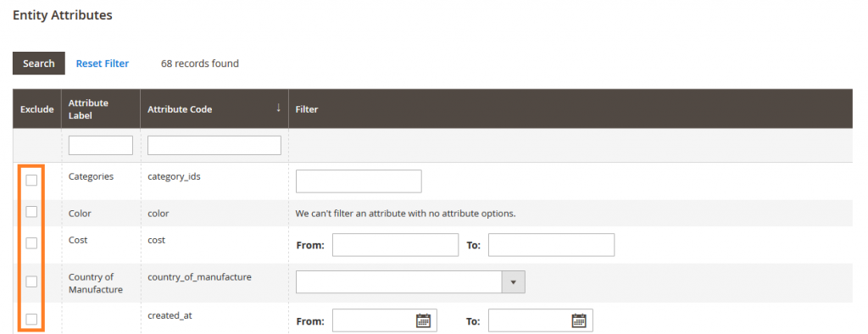Open calendar for created_at From date

pyautogui.click(x=424, y=320)
